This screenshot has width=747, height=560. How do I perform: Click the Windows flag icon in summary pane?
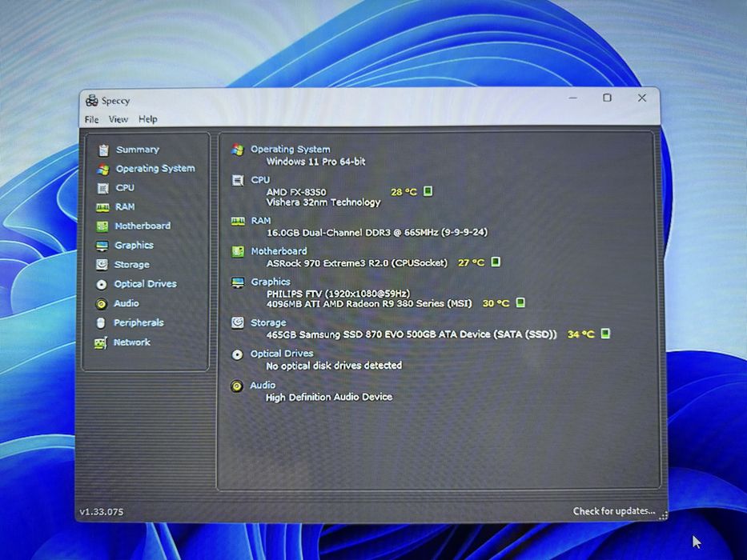click(x=238, y=150)
